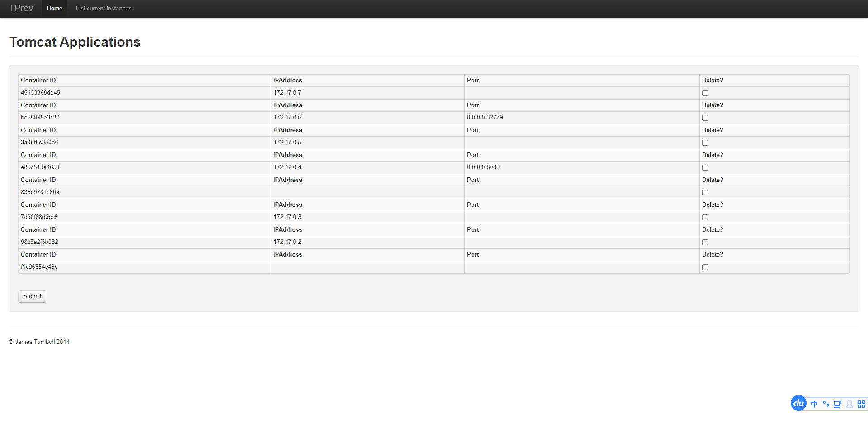This screenshot has width=868, height=424.
Task: Click container ID 7d90f68d6cc5
Action: click(x=39, y=217)
